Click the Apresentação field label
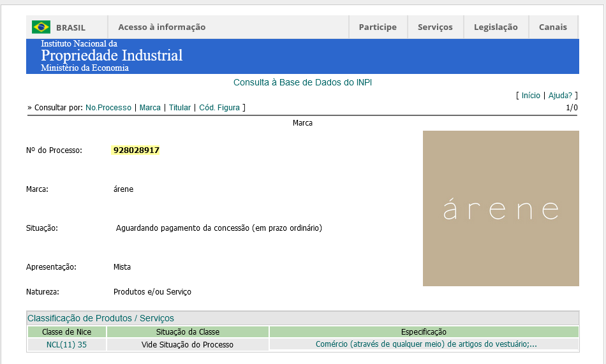The width and height of the screenshot is (606, 364). tap(51, 267)
